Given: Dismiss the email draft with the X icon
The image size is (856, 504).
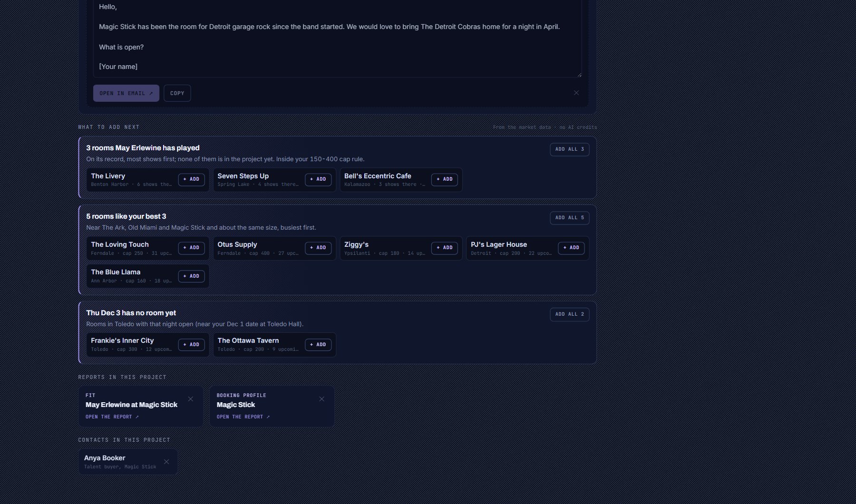Looking at the screenshot, I should point(576,93).
